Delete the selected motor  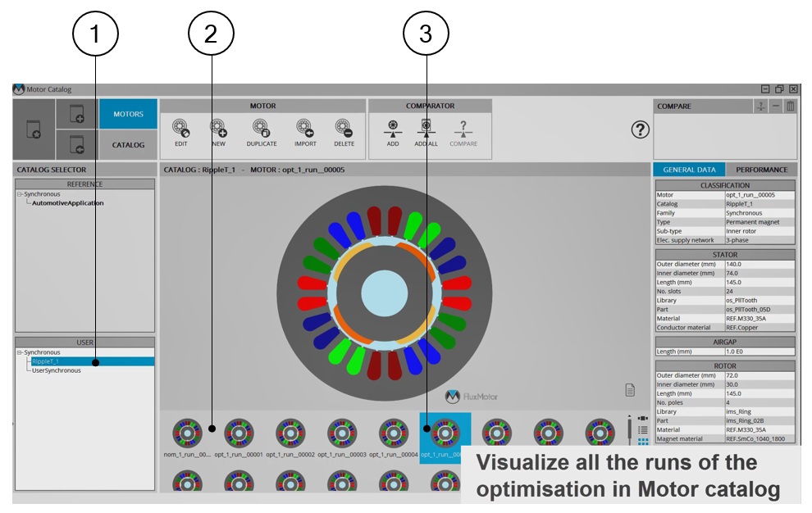[x=344, y=129]
